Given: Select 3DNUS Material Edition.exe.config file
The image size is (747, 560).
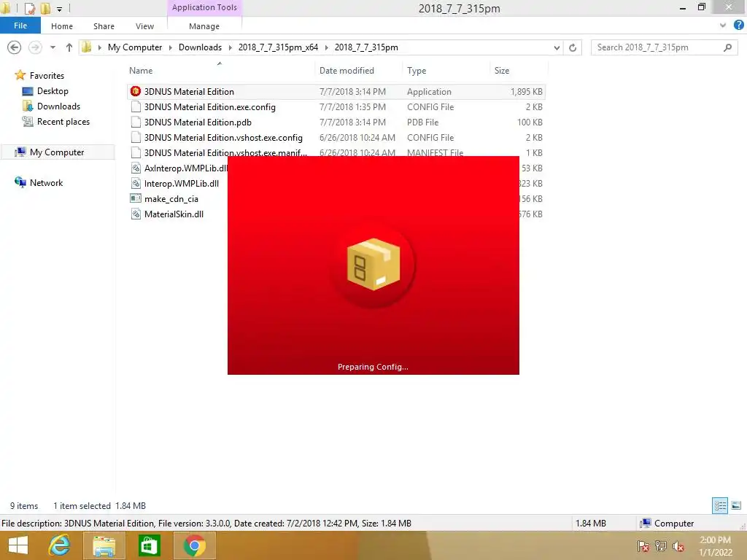Looking at the screenshot, I should (x=209, y=107).
